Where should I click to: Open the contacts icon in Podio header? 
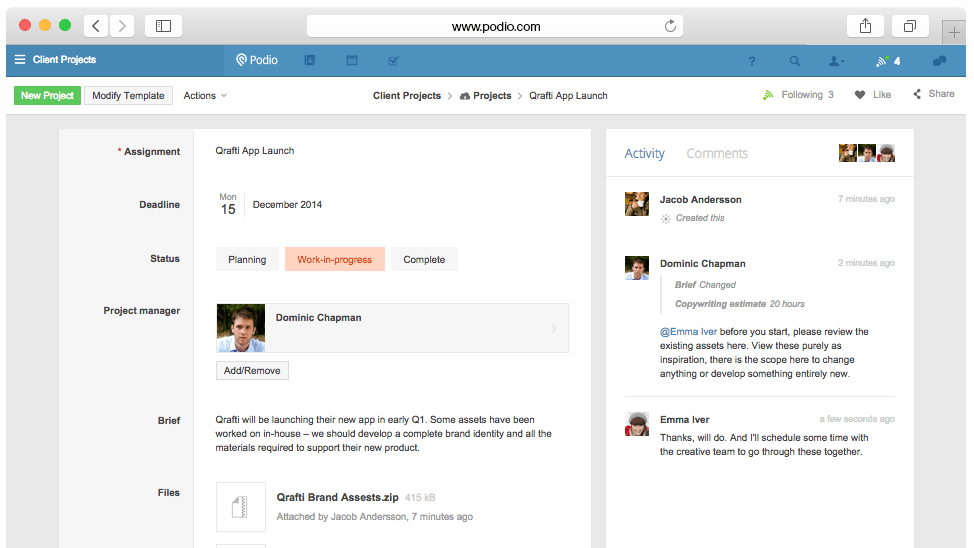point(310,60)
